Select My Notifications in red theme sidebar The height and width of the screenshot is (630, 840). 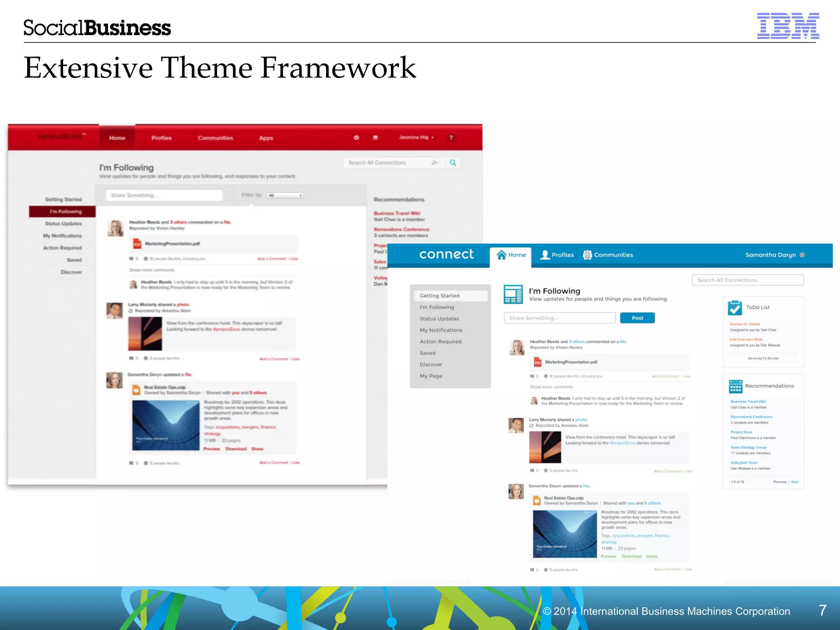pyautogui.click(x=62, y=236)
